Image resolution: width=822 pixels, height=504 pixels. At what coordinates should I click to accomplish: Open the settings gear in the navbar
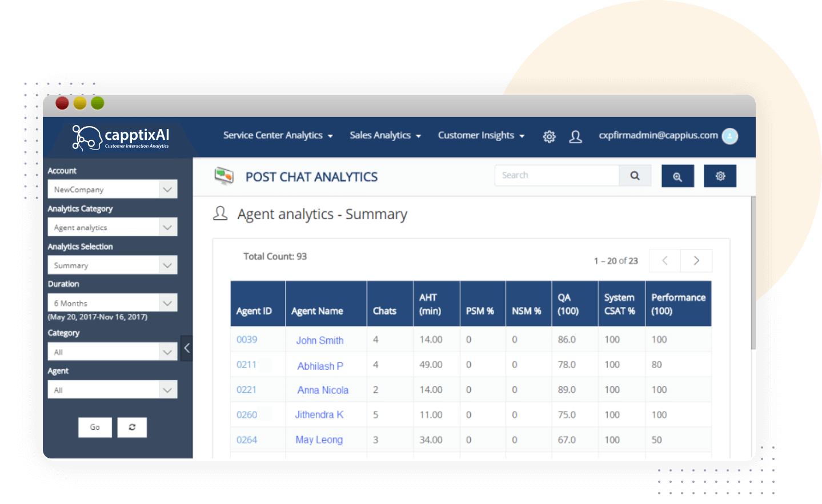click(549, 136)
